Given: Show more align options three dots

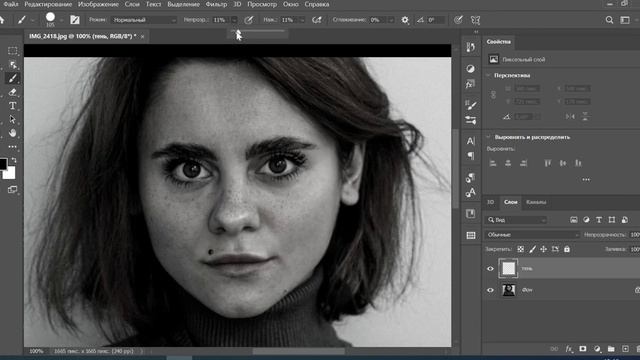Looking at the screenshot, I should (x=586, y=180).
